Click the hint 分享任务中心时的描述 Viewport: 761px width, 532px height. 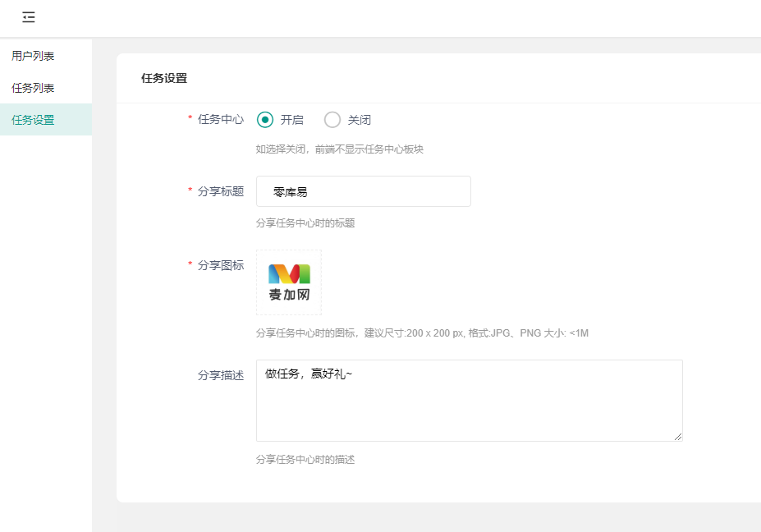tap(305, 459)
